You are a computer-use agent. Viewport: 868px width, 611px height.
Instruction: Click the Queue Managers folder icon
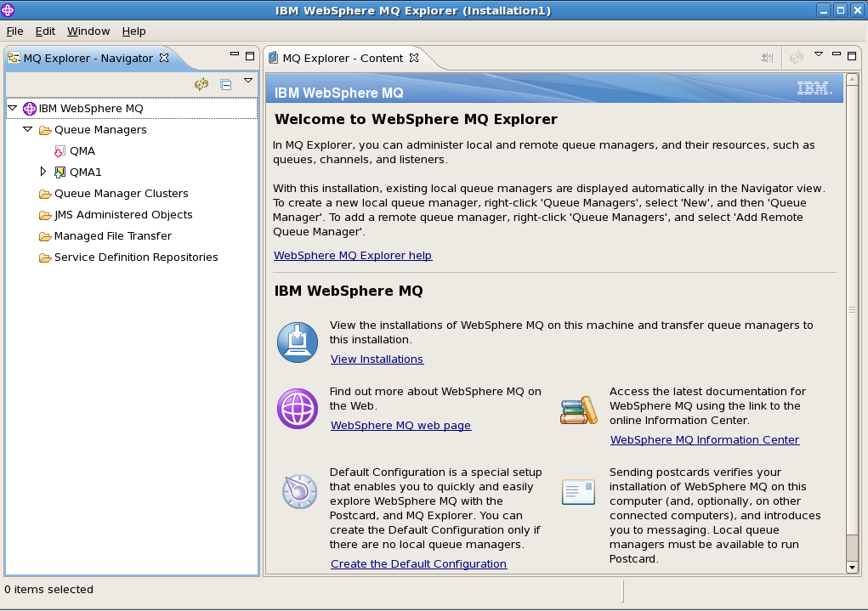45,129
